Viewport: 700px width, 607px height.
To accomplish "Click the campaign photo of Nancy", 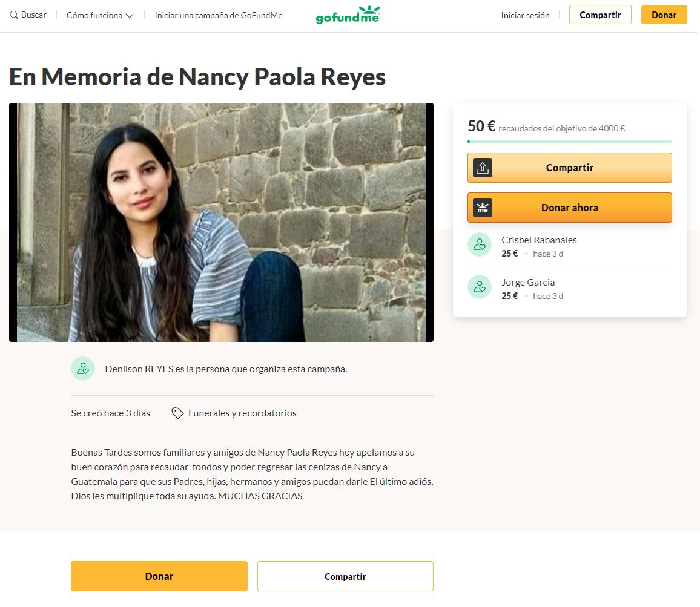I will (221, 222).
